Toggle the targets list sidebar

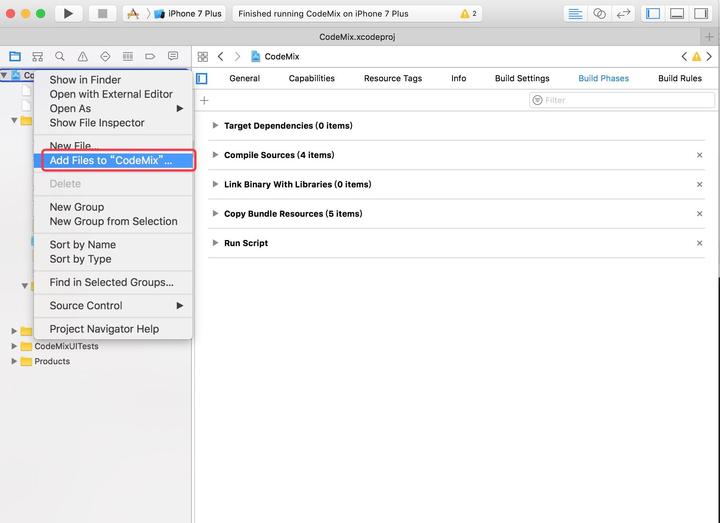tap(202, 79)
